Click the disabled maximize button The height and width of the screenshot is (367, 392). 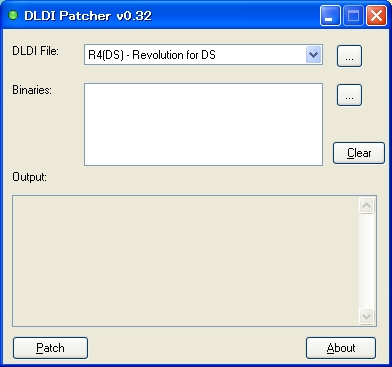click(353, 15)
